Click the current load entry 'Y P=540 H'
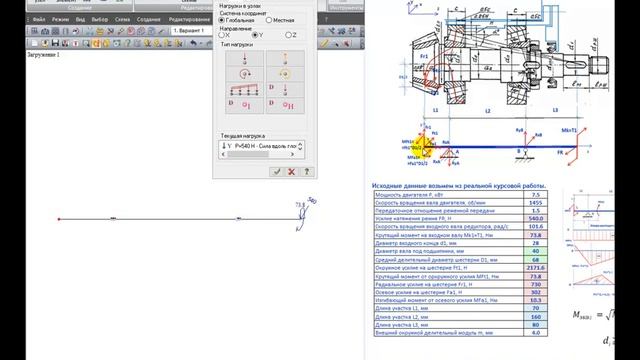 [x=259, y=146]
